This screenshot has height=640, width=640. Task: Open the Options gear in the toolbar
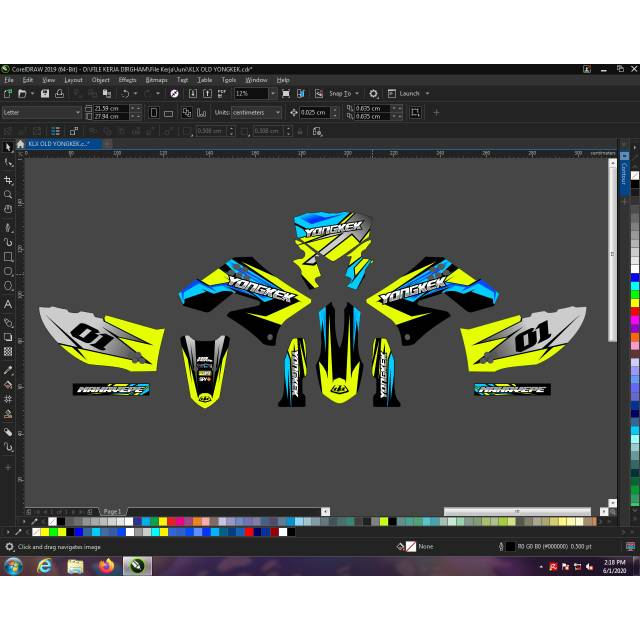[x=373, y=93]
